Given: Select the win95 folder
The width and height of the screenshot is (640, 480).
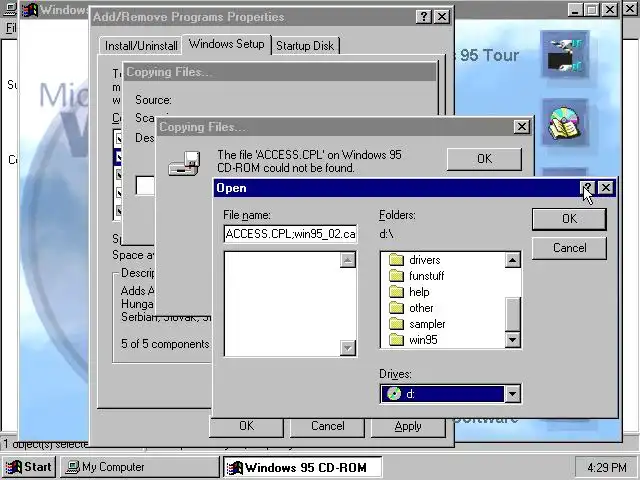Looking at the screenshot, I should [413, 340].
